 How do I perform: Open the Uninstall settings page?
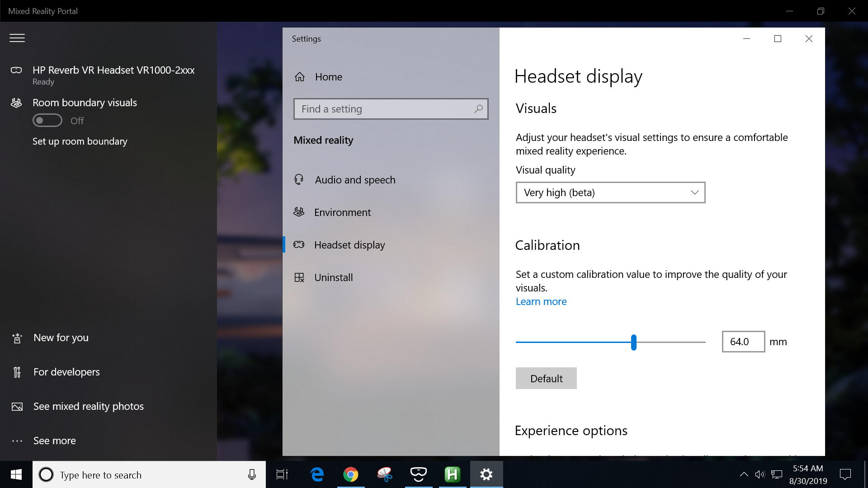333,277
